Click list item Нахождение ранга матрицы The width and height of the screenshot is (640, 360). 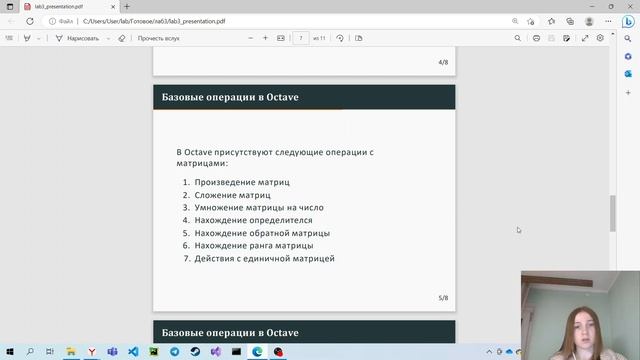(254, 245)
